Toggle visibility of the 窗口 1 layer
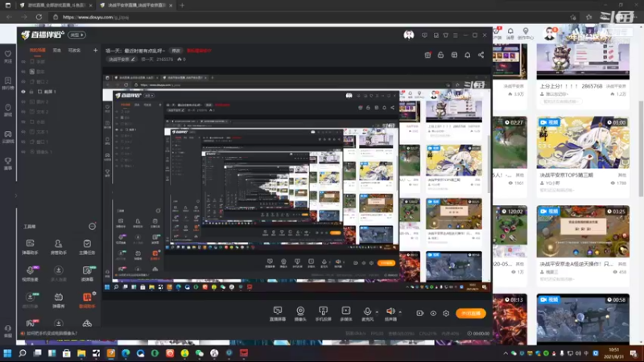The width and height of the screenshot is (644, 362). point(23,142)
